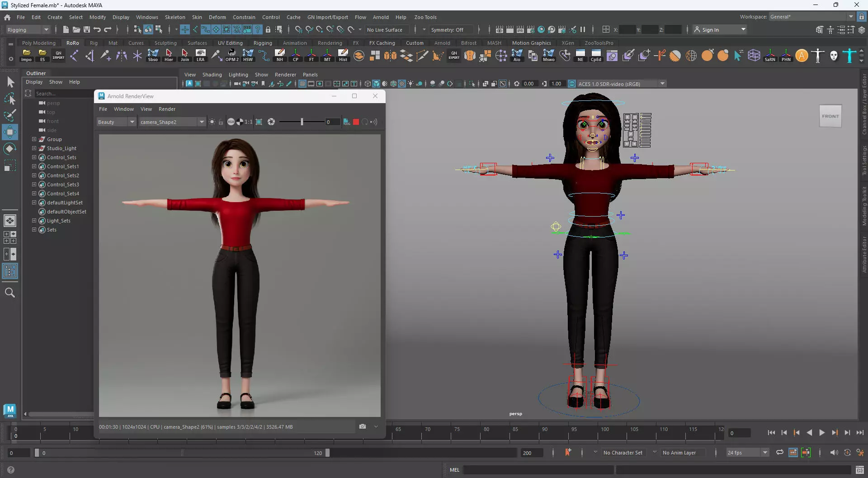The image size is (868, 478).
Task: Toggle the RGB channel button in RenderView
Action: tap(231, 122)
